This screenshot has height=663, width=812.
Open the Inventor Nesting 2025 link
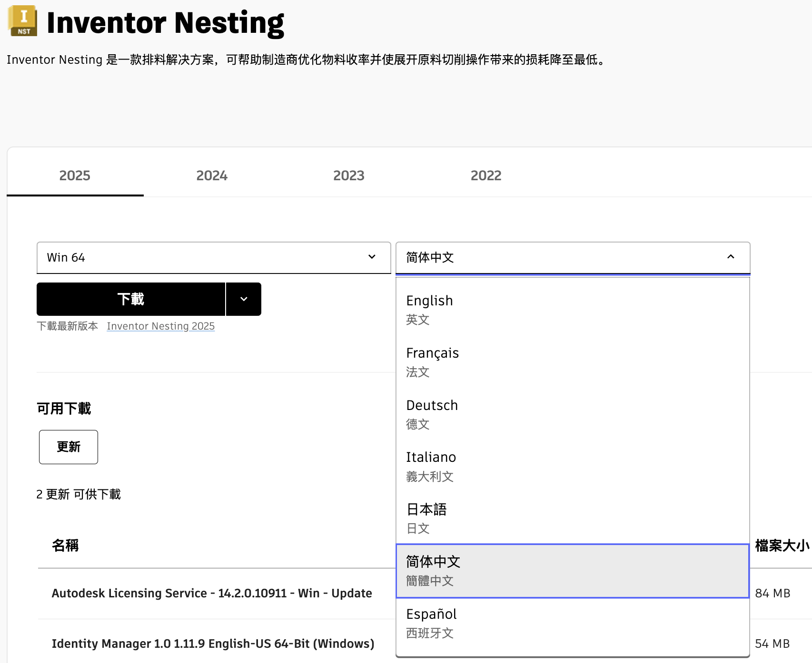[160, 326]
